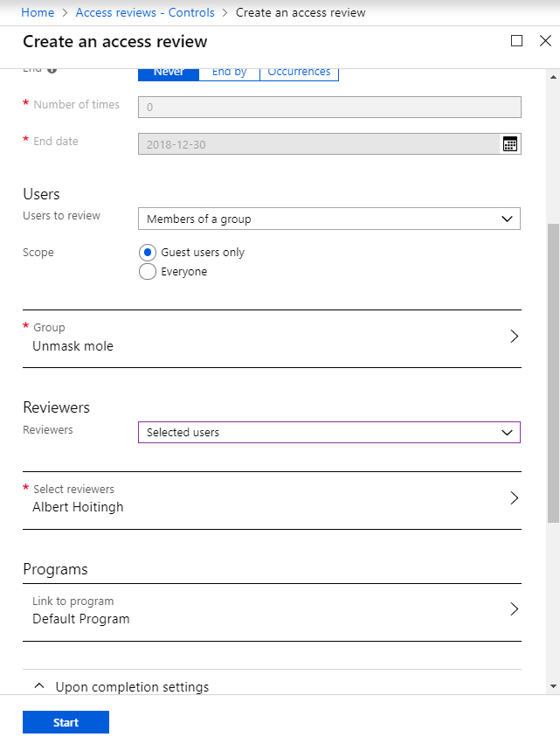Open the Reviewers dropdown
560x744 pixels.
click(328, 433)
